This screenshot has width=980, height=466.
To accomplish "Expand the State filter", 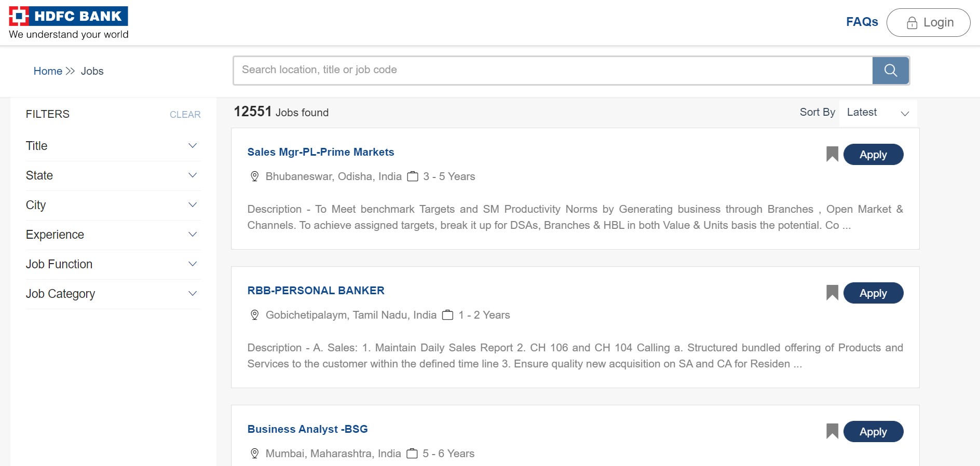I will (x=113, y=175).
